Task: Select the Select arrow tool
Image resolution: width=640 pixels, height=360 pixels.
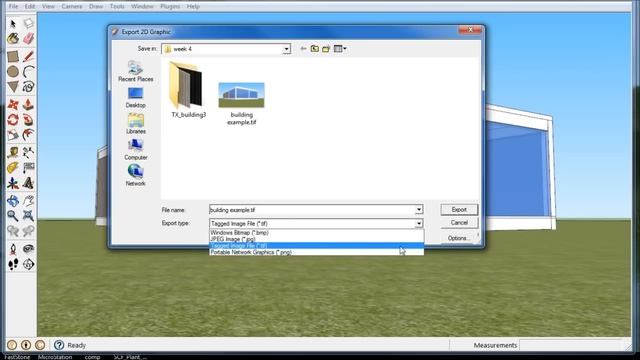Action: 13,24
